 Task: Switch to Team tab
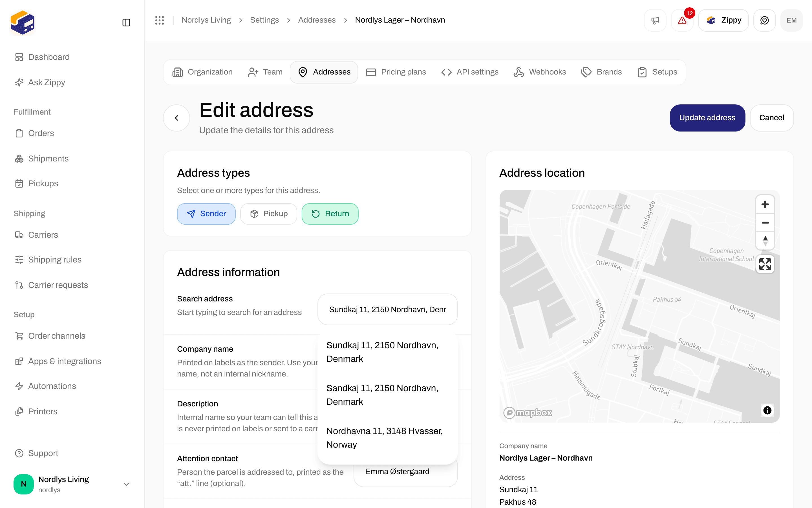[265, 72]
